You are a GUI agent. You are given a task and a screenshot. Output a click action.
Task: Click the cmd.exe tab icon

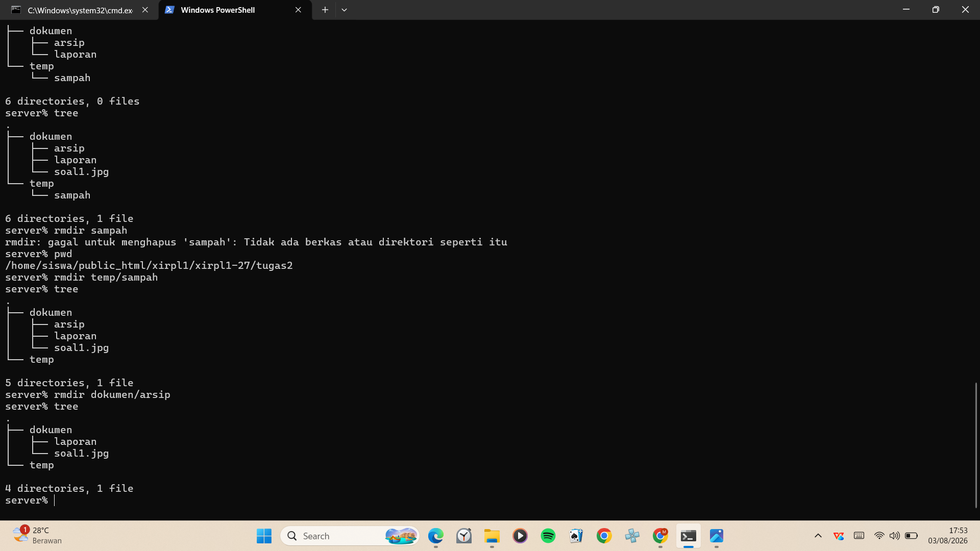click(x=16, y=10)
